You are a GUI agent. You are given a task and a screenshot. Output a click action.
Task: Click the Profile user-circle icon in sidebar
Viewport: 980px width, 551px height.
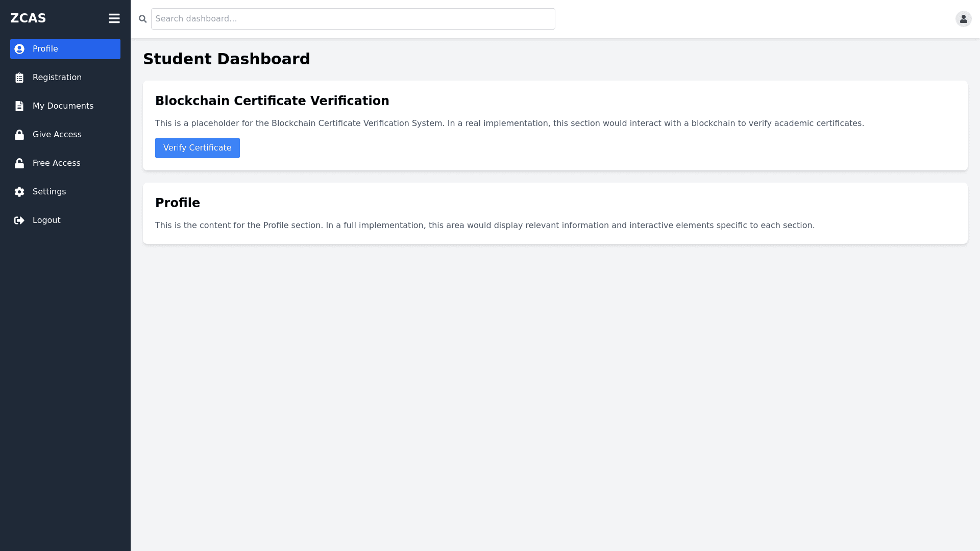[19, 49]
